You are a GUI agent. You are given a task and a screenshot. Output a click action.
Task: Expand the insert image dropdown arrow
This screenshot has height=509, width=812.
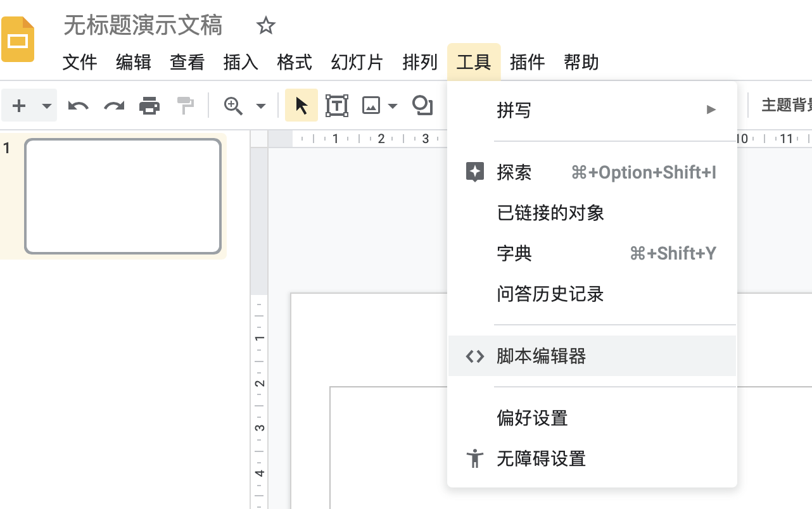393,106
